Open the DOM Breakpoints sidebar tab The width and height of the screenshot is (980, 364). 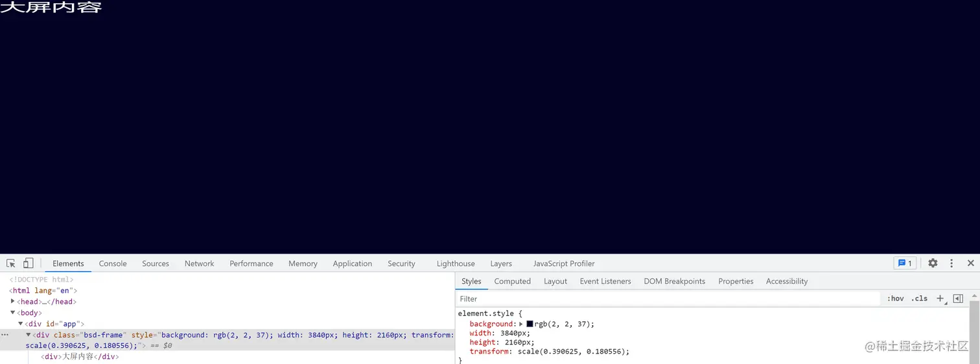pos(675,281)
